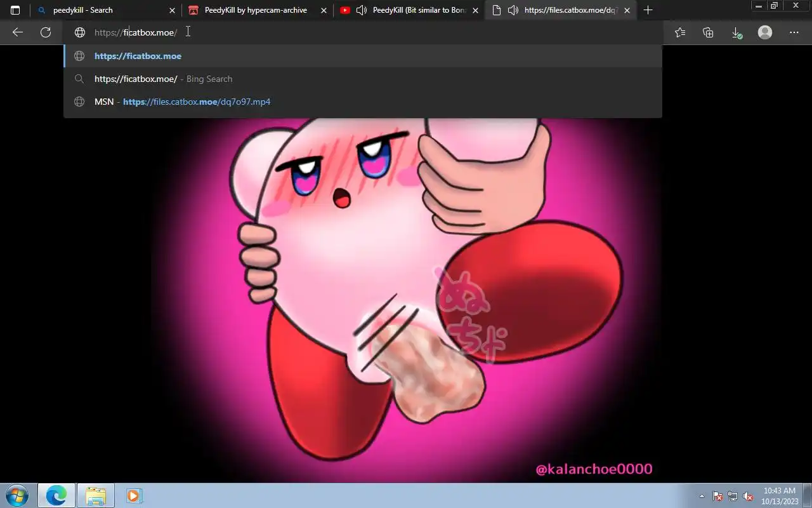
Task: Open the volume speaker tray icon
Action: click(748, 496)
